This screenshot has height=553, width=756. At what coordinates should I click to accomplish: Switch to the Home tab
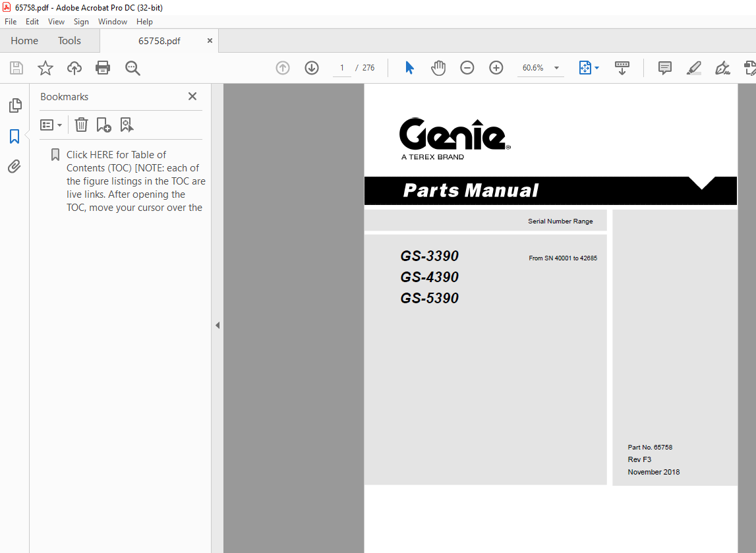pyautogui.click(x=24, y=40)
